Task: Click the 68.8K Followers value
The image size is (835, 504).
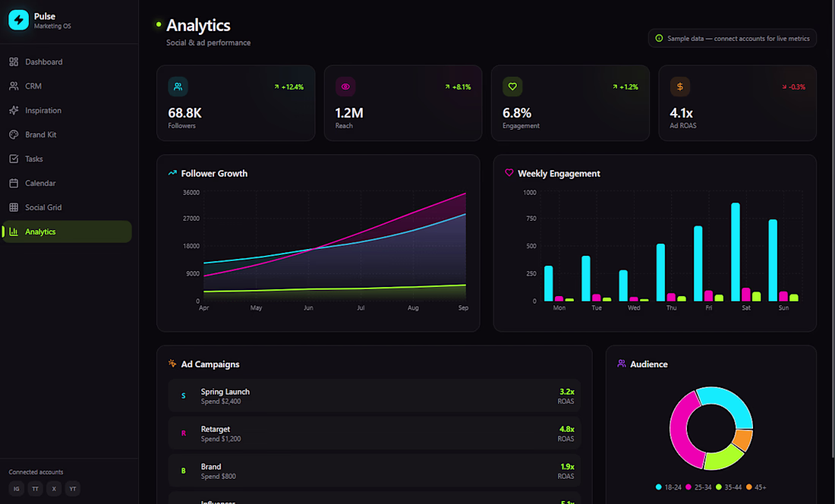Action: point(184,113)
